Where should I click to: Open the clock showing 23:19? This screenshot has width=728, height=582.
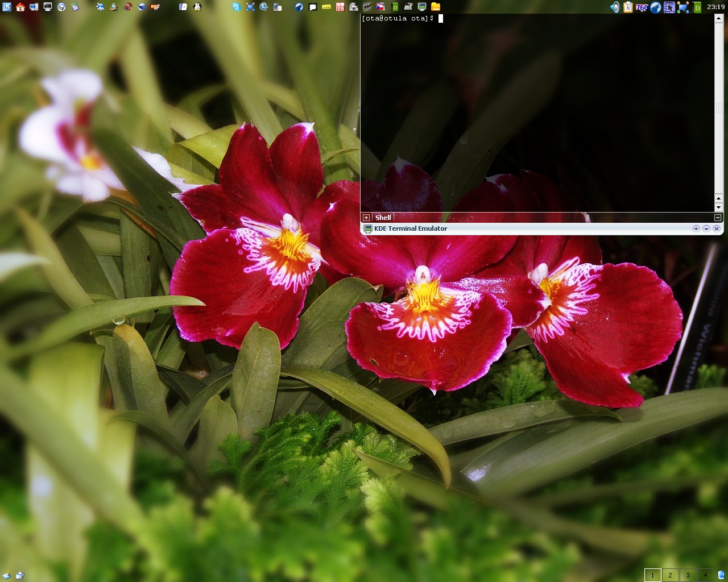(715, 7)
